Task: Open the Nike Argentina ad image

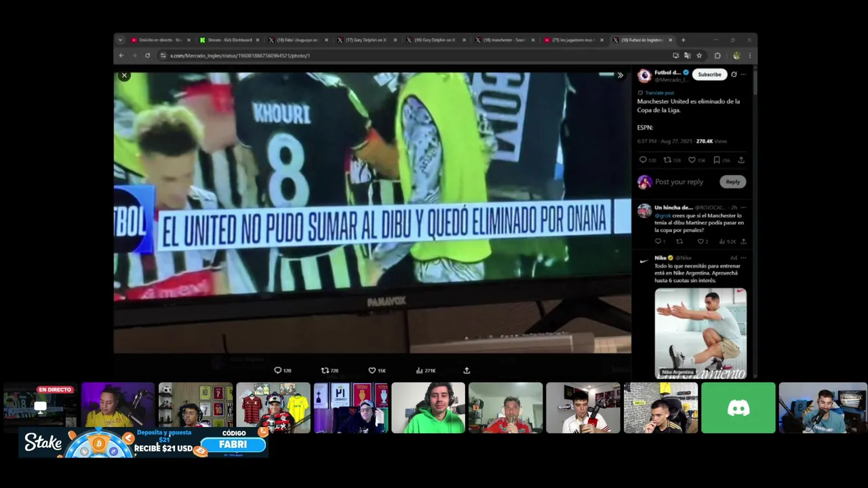Action: [x=701, y=333]
